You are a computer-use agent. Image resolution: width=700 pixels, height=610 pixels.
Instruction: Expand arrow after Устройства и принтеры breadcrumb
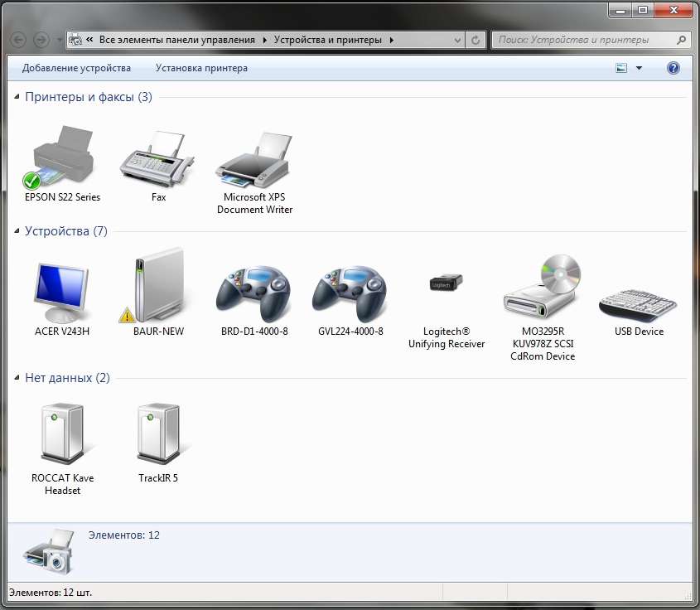392,40
